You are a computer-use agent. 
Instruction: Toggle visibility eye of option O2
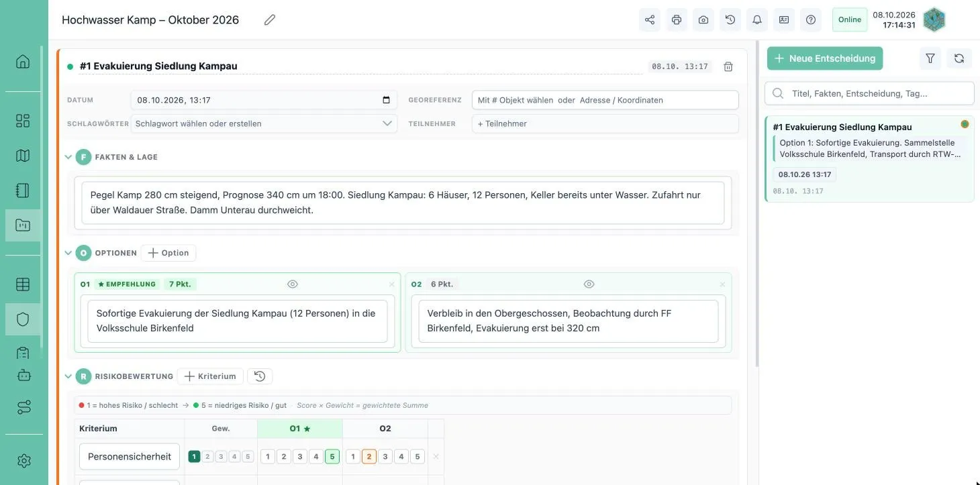[x=589, y=284]
